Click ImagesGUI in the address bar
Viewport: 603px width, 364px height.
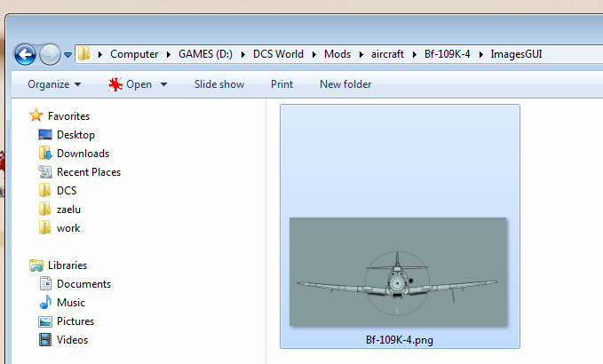click(x=516, y=54)
